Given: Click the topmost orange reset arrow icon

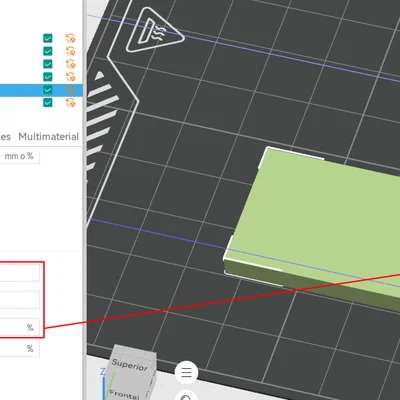Looking at the screenshot, I should [70, 38].
